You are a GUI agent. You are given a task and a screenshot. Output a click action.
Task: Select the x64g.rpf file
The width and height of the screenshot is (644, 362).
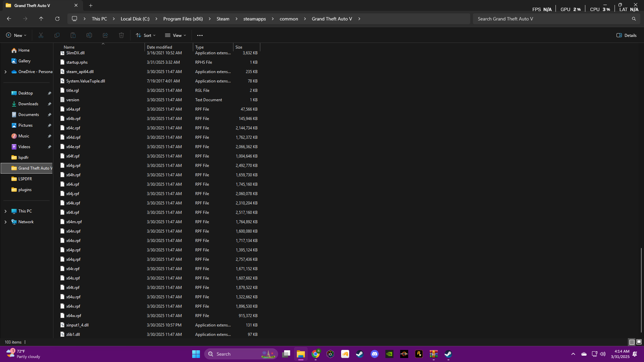point(73,166)
